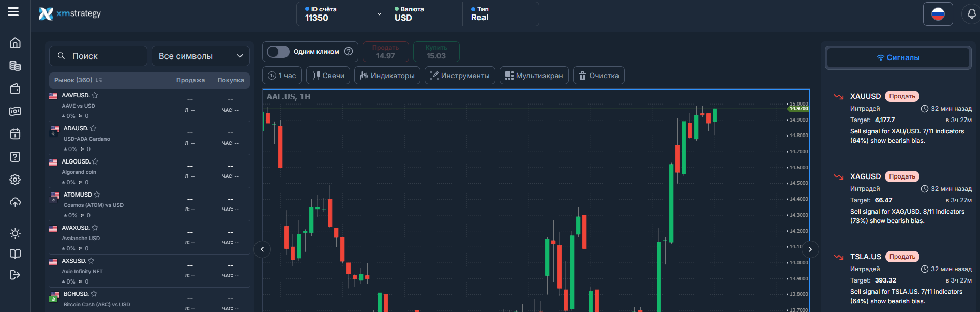Select the ALGOUSD market row
The width and height of the screenshot is (980, 312).
click(x=149, y=172)
